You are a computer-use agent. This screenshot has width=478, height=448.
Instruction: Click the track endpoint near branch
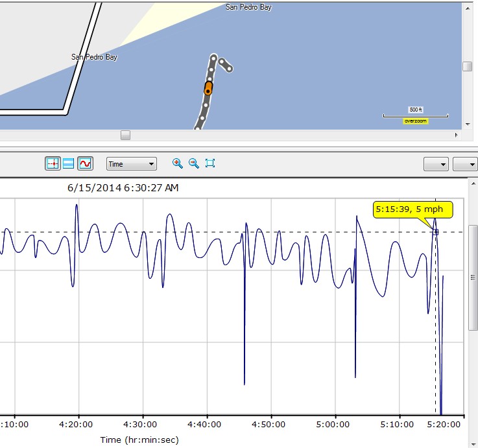229,68
